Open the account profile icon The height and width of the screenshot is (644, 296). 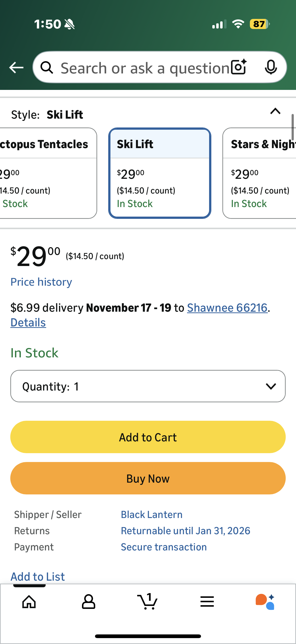click(88, 602)
